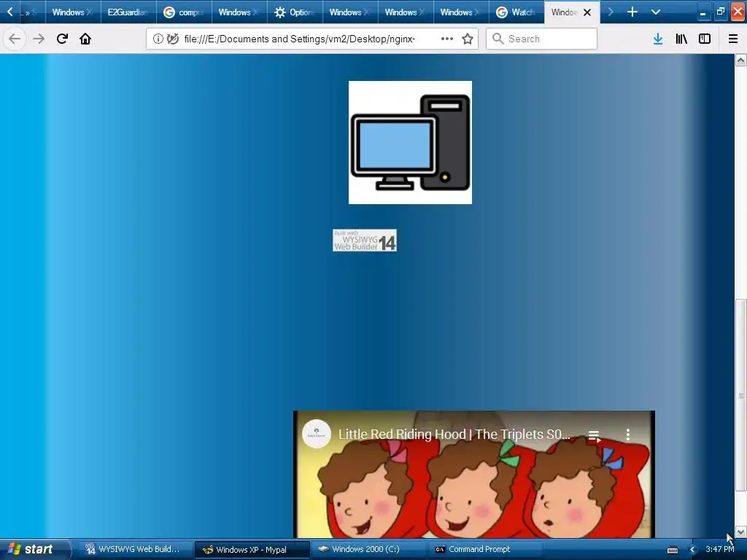Switch to the Google 'compu' tab
Image resolution: width=747 pixels, height=560 pixels.
click(x=184, y=12)
